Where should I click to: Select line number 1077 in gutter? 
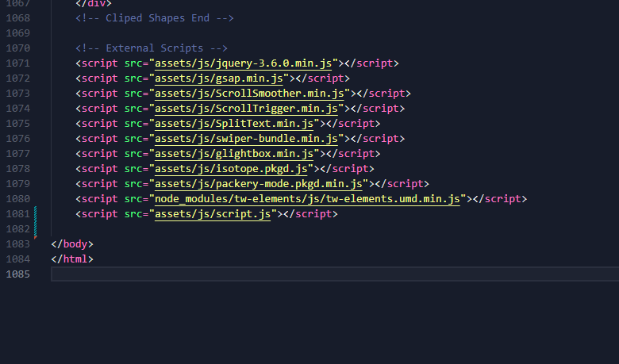click(17, 153)
